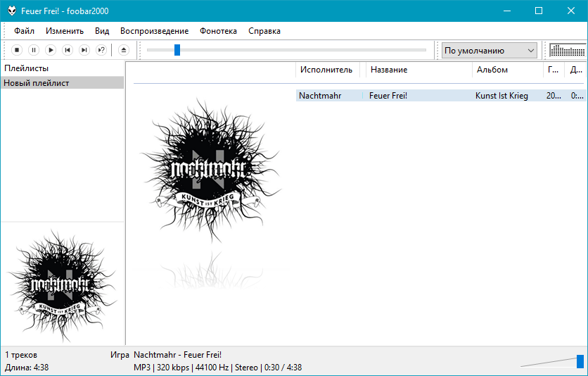Play a random track
The width and height of the screenshot is (588, 376).
[101, 50]
